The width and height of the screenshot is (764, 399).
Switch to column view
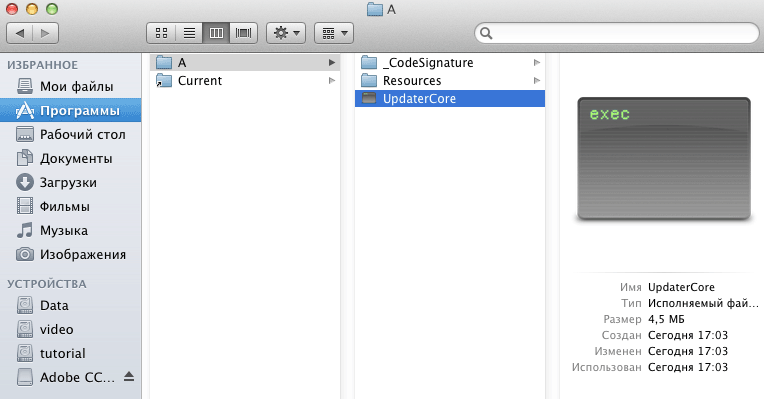pos(216,33)
